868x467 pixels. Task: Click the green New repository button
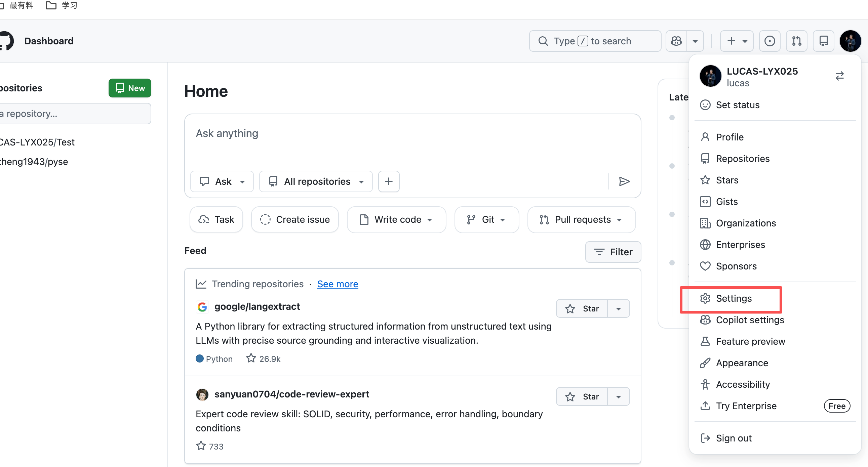tap(130, 88)
